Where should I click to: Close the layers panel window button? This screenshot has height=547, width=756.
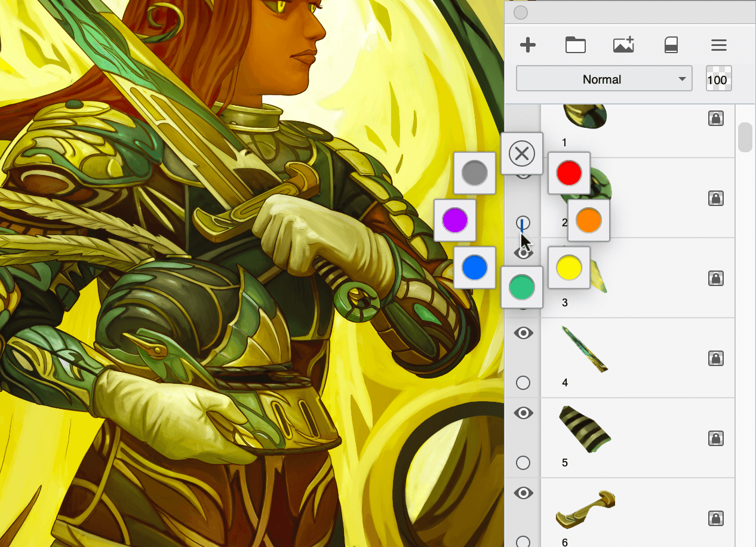(x=520, y=13)
